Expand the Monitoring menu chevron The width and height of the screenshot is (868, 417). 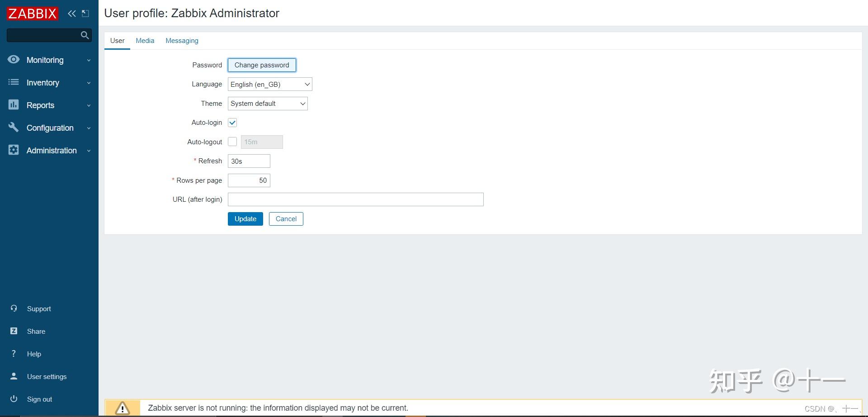[x=89, y=60]
